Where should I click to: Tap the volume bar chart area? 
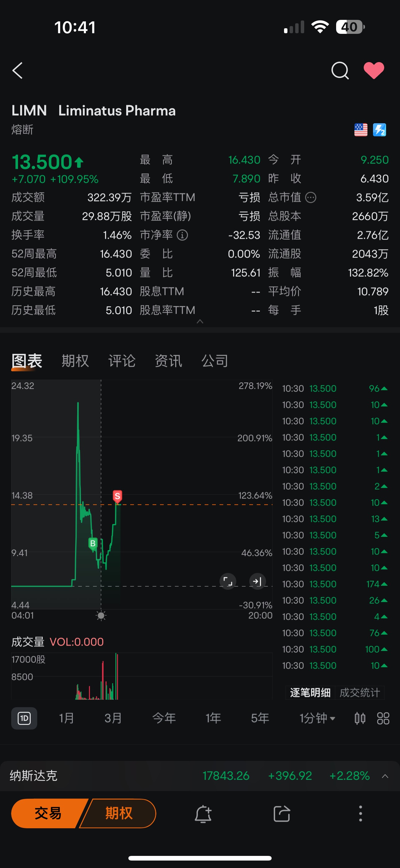(x=141, y=676)
